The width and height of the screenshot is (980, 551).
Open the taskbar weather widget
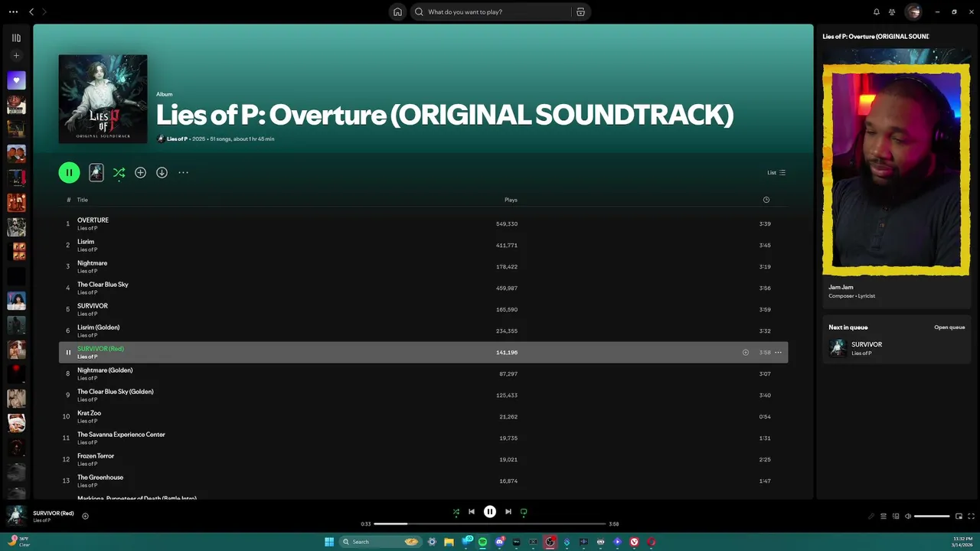click(18, 542)
